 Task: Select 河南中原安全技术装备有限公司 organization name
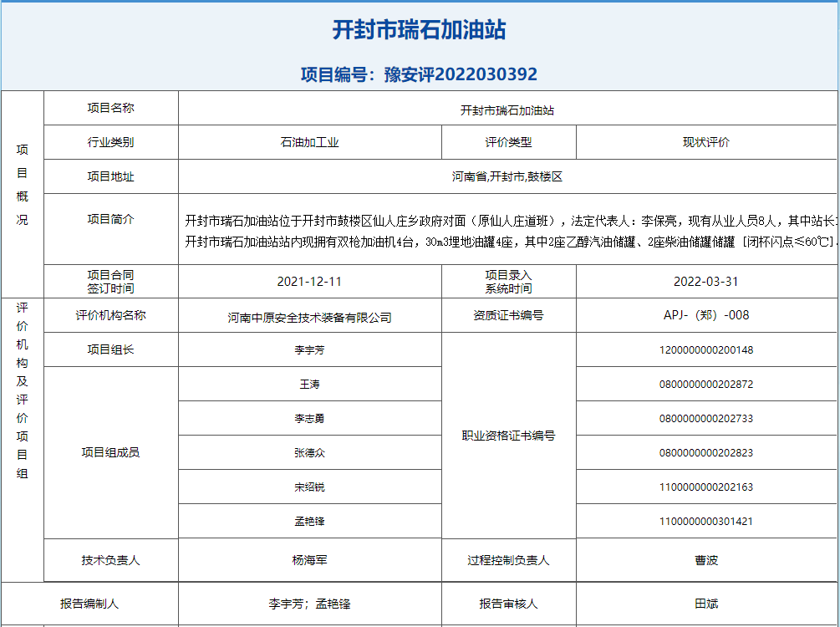[x=309, y=318]
